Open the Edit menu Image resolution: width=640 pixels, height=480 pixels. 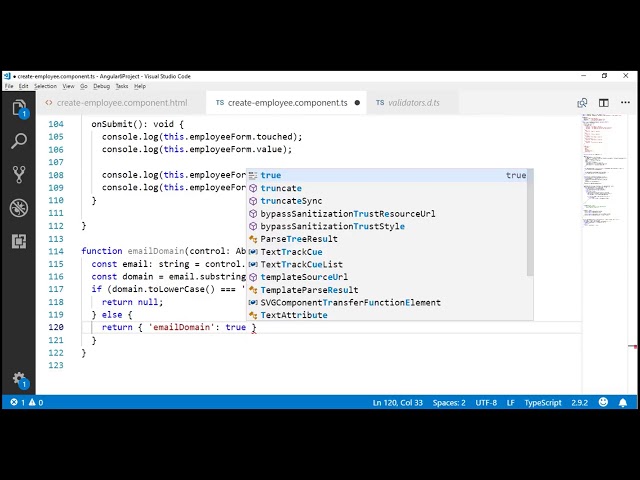(x=24, y=86)
